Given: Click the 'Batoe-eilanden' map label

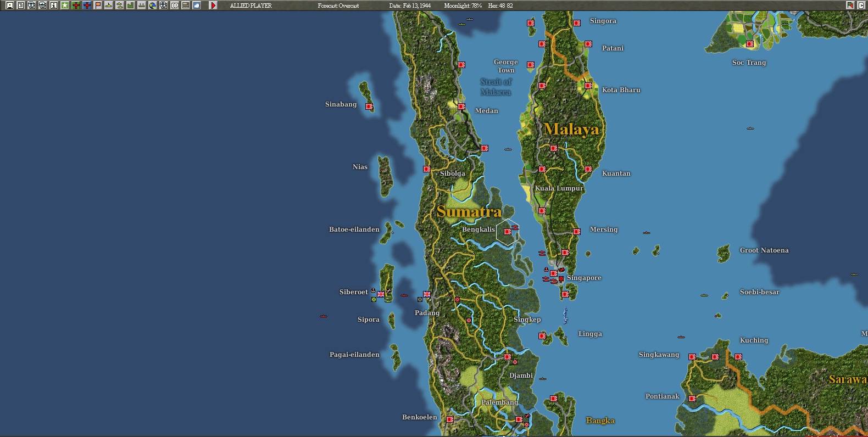Looking at the screenshot, I should coord(354,229).
